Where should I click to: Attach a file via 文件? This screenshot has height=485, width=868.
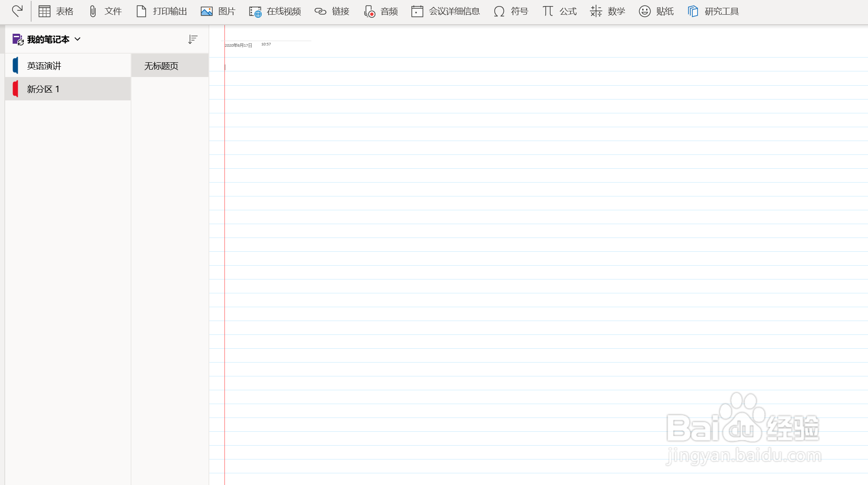pyautogui.click(x=105, y=11)
